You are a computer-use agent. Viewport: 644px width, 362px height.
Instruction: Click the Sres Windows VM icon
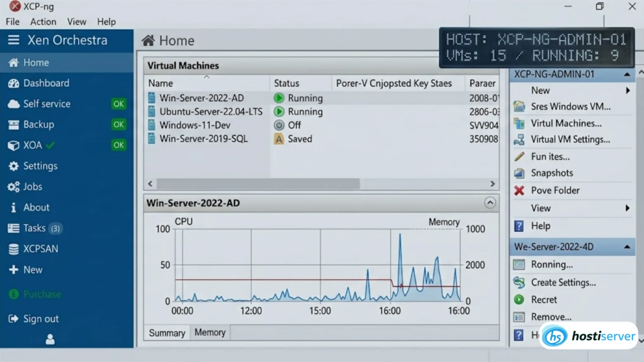point(519,107)
